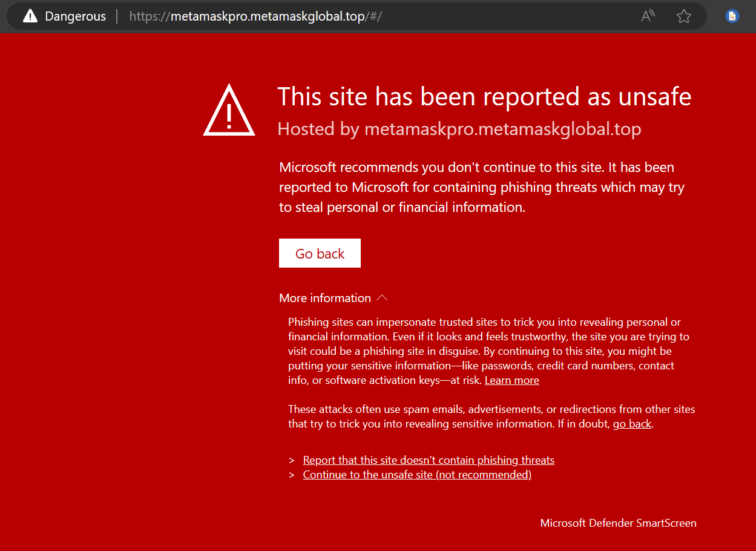Click the Go back button
The image size is (756, 551).
(320, 253)
